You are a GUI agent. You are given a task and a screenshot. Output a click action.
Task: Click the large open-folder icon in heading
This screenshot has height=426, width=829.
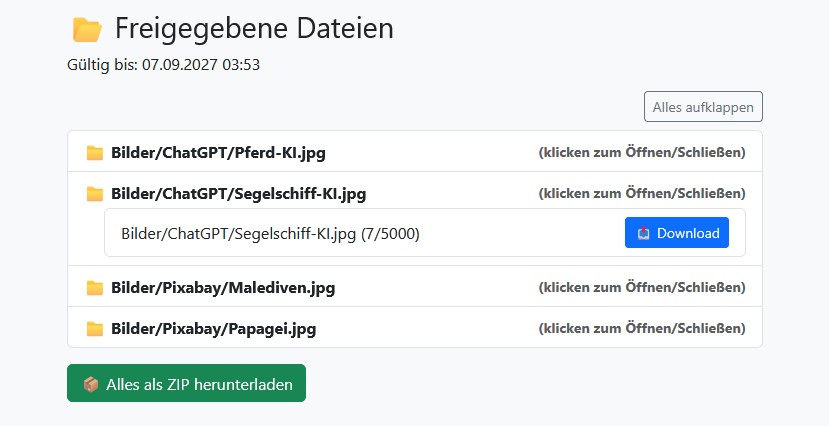(x=87, y=30)
